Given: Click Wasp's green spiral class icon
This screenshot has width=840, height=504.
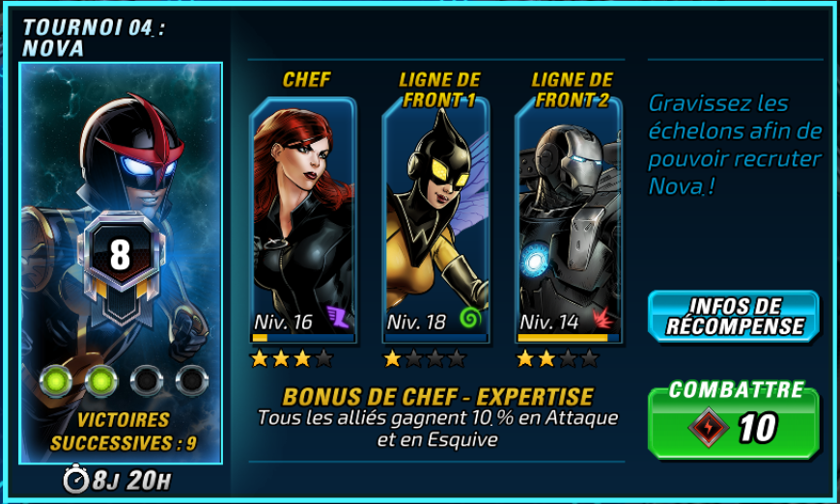Looking at the screenshot, I should (x=471, y=319).
